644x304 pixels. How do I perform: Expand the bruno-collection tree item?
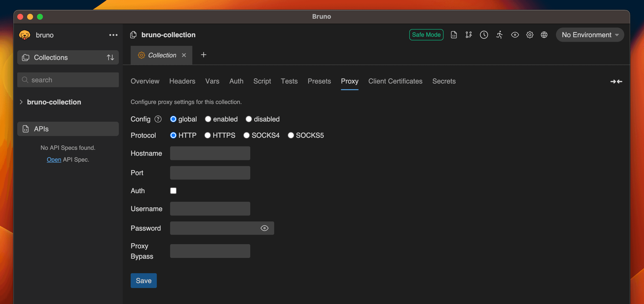21,102
